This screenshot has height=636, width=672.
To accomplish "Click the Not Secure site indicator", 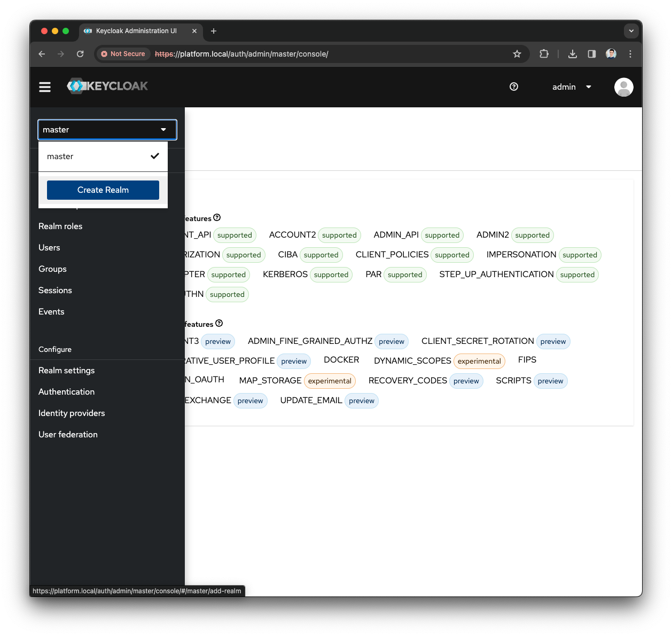I will (x=123, y=54).
